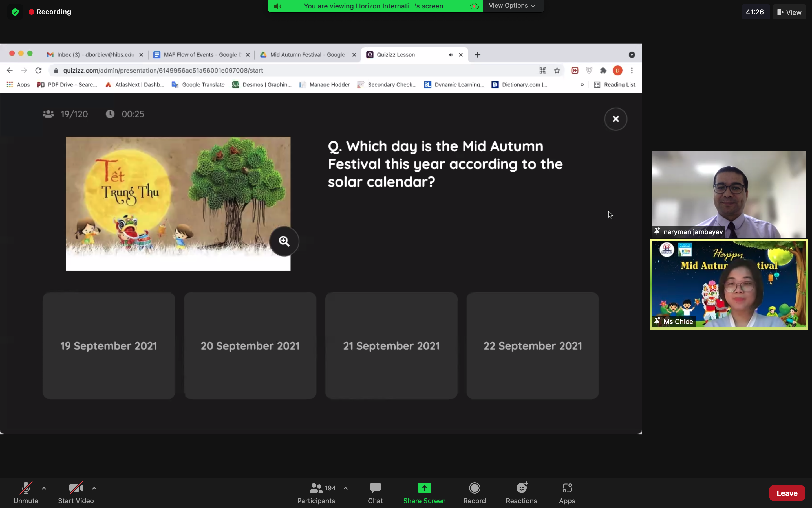The image size is (812, 508).
Task: Click the cloud icon in sharing banner
Action: 474,6
